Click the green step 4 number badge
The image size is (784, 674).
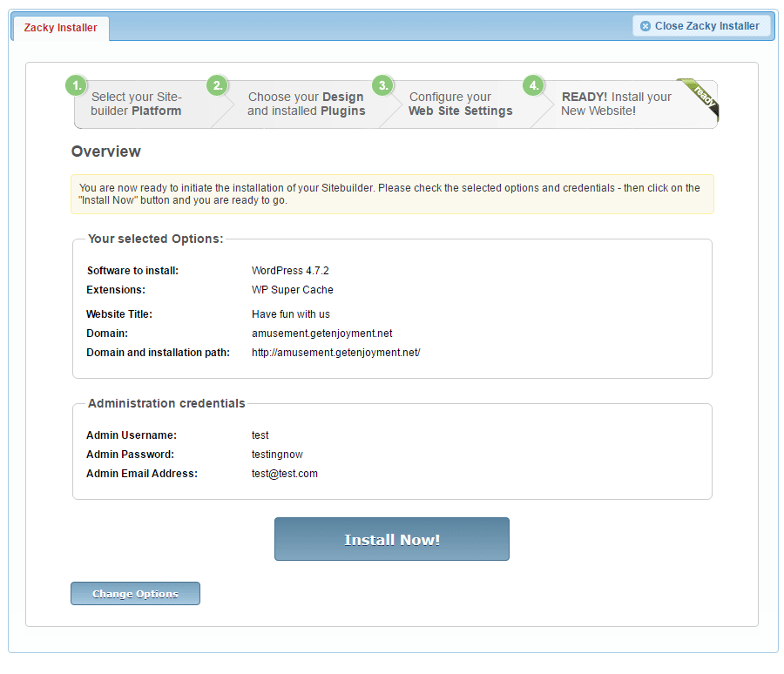pyautogui.click(x=533, y=85)
